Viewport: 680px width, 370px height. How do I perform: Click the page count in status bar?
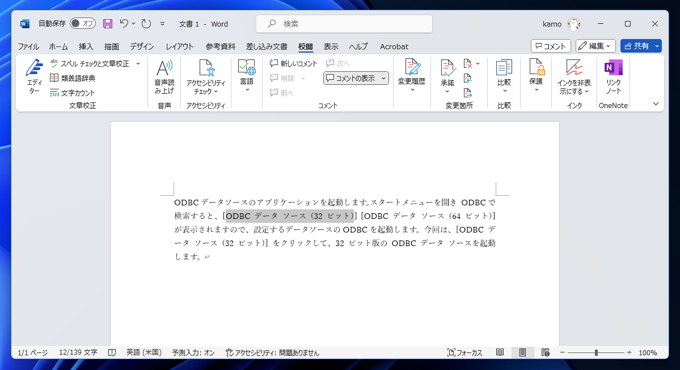point(33,353)
